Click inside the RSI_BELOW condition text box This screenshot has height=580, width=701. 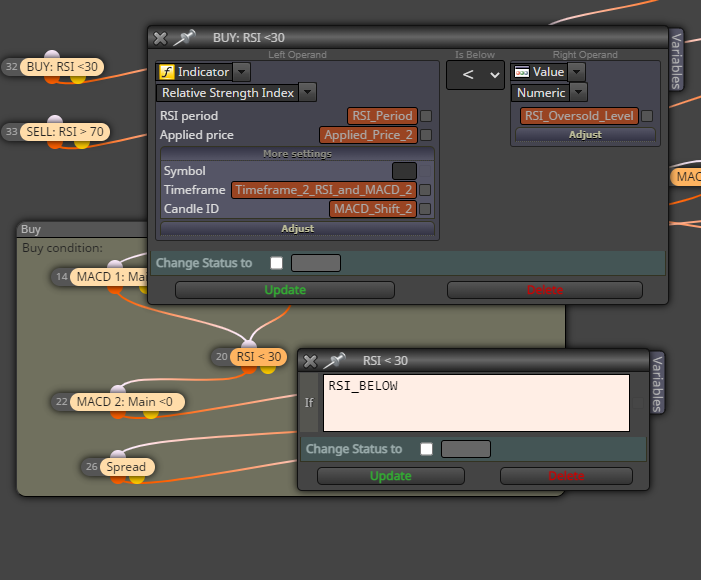476,403
